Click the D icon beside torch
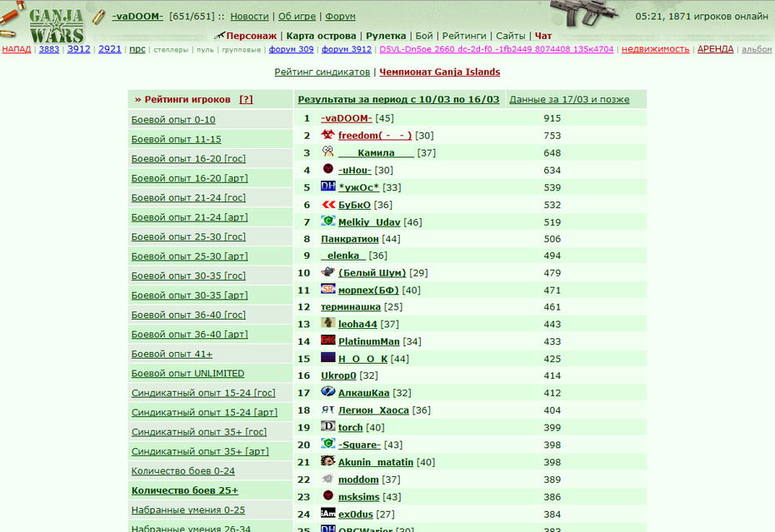The width and height of the screenshot is (775, 532). [327, 426]
